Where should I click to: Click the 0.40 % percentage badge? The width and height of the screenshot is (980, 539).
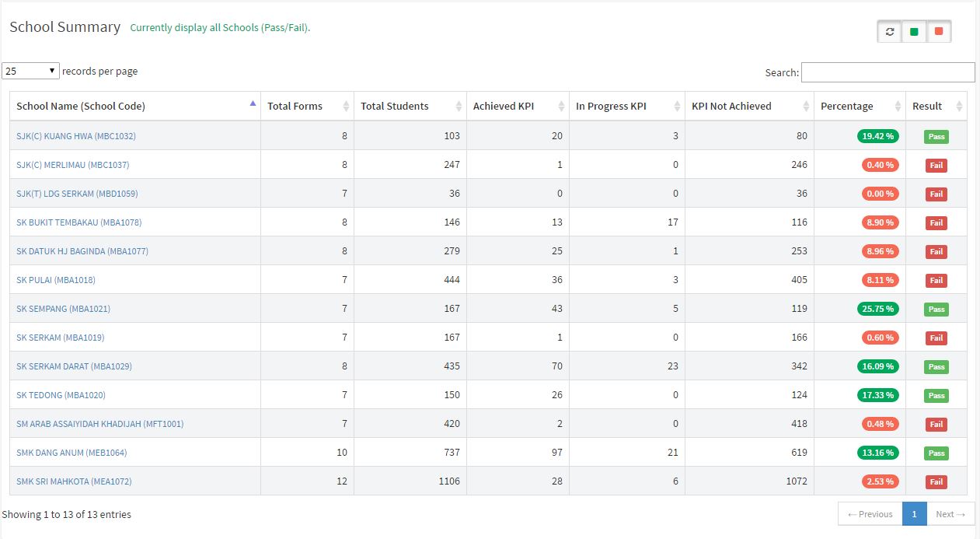coord(880,165)
